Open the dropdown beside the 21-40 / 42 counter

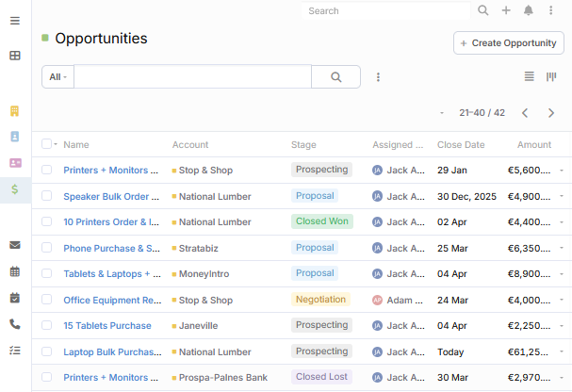coord(442,113)
